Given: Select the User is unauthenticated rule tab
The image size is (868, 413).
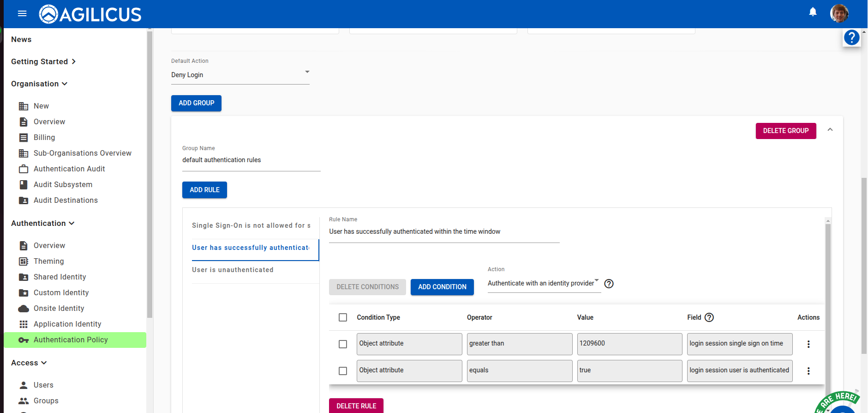Looking at the screenshot, I should coord(233,270).
